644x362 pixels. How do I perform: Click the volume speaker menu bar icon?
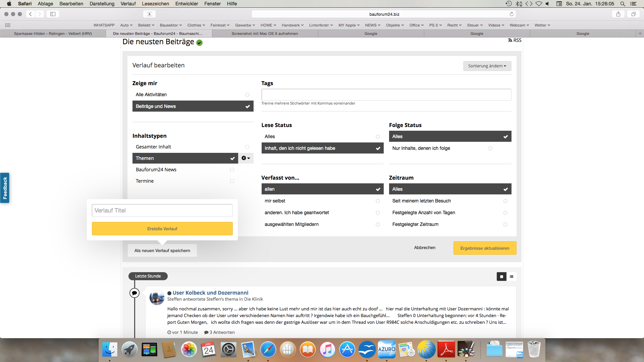coord(548,4)
